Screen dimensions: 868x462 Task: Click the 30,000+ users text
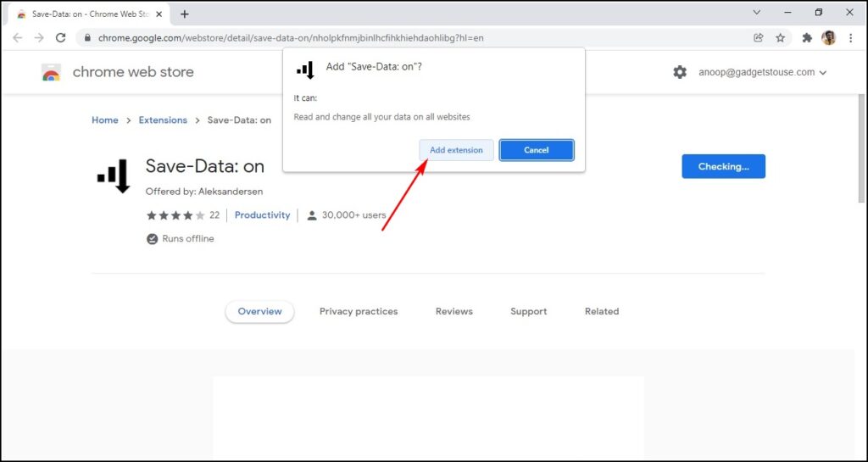[353, 215]
